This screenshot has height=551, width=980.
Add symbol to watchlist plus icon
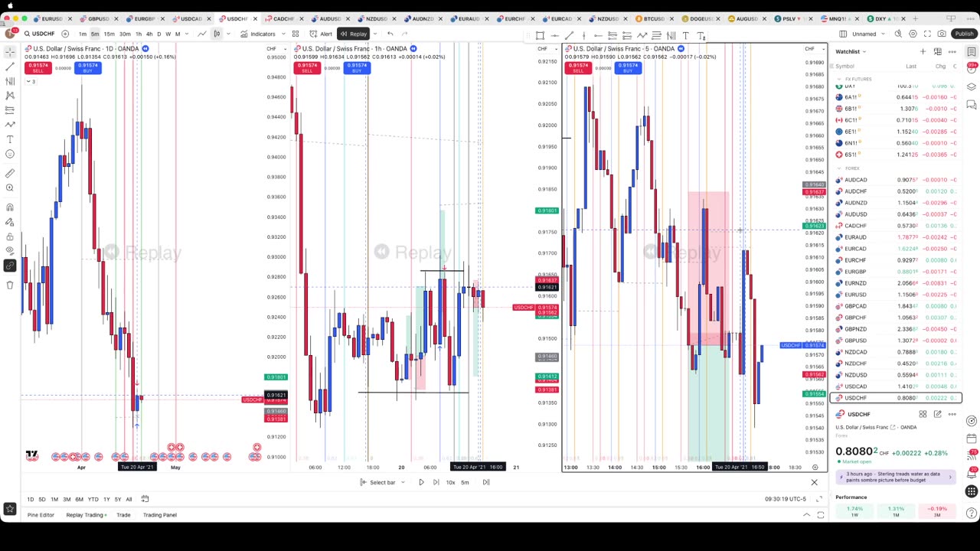pos(923,51)
